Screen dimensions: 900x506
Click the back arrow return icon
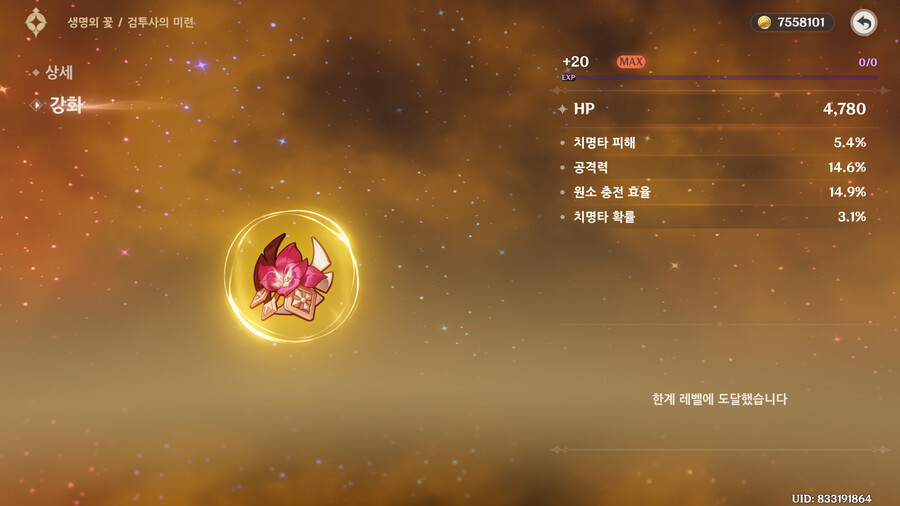(864, 23)
